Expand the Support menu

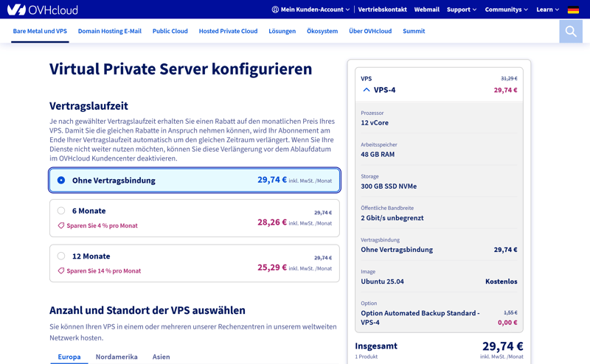462,10
